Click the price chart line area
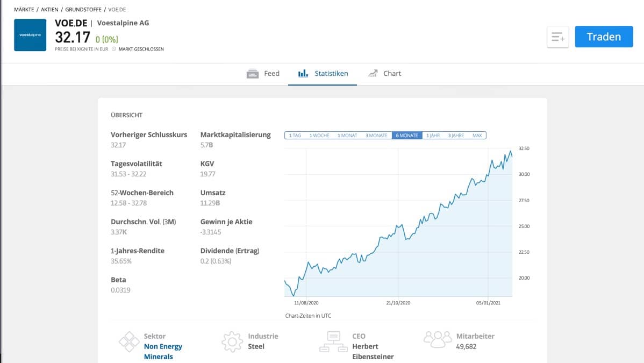Screen dimensions: 644x363 point(398,222)
